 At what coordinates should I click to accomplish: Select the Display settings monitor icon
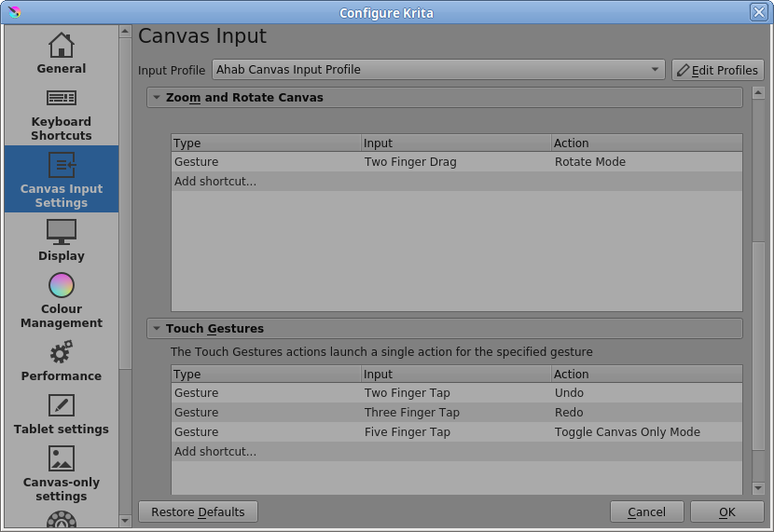(x=62, y=231)
